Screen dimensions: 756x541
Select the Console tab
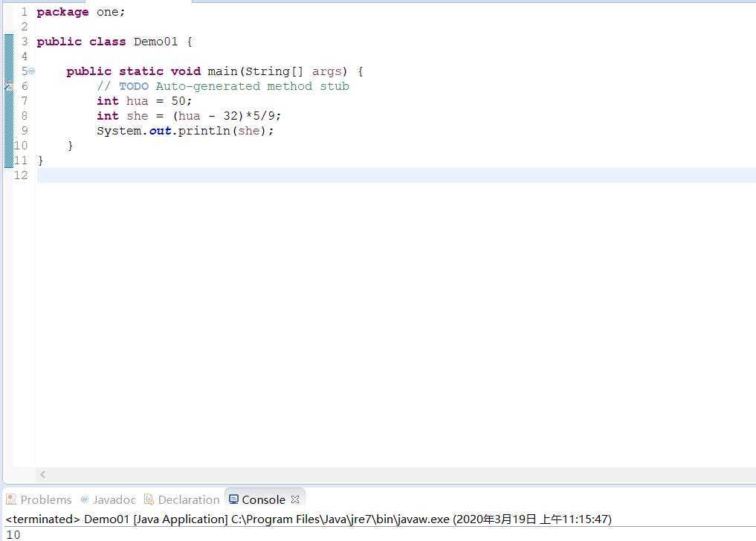click(x=263, y=499)
